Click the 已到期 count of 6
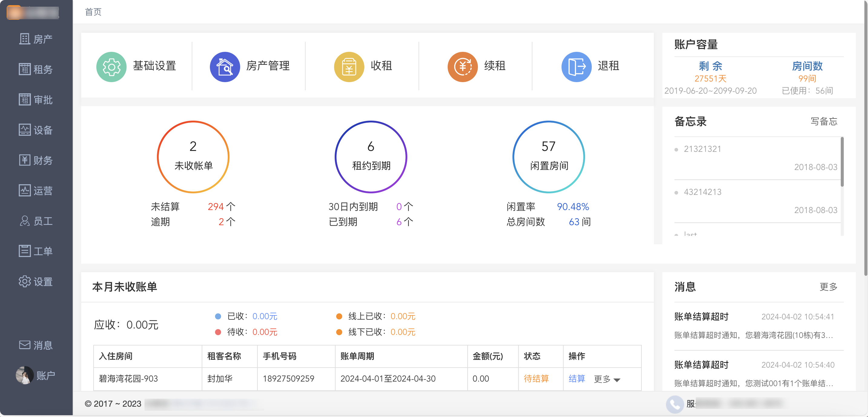 pyautogui.click(x=399, y=222)
